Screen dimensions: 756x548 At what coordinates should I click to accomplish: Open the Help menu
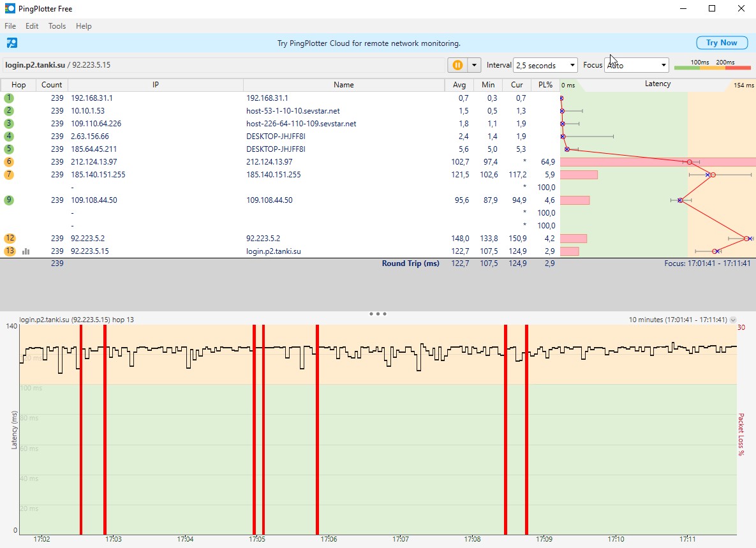pyautogui.click(x=84, y=26)
